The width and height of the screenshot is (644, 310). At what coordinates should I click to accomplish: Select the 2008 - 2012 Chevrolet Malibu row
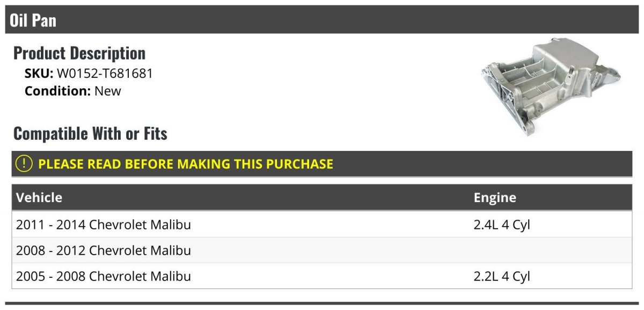coord(104,250)
